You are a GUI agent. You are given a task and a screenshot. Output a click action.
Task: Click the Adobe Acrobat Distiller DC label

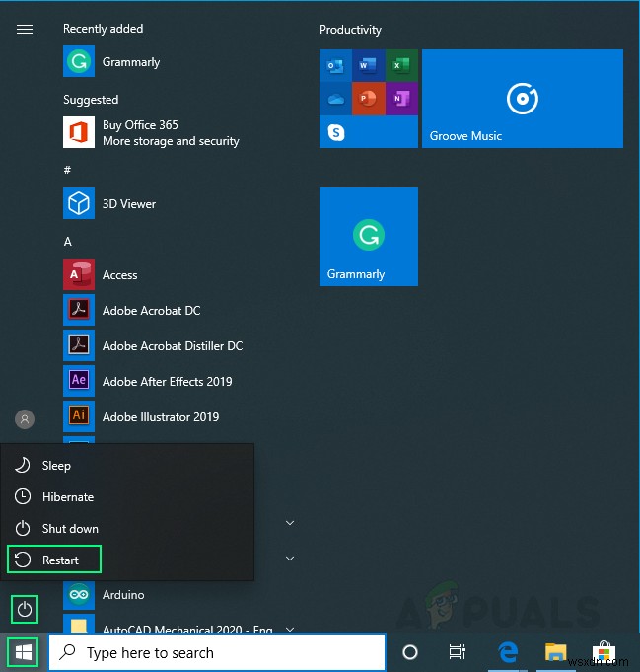click(173, 345)
